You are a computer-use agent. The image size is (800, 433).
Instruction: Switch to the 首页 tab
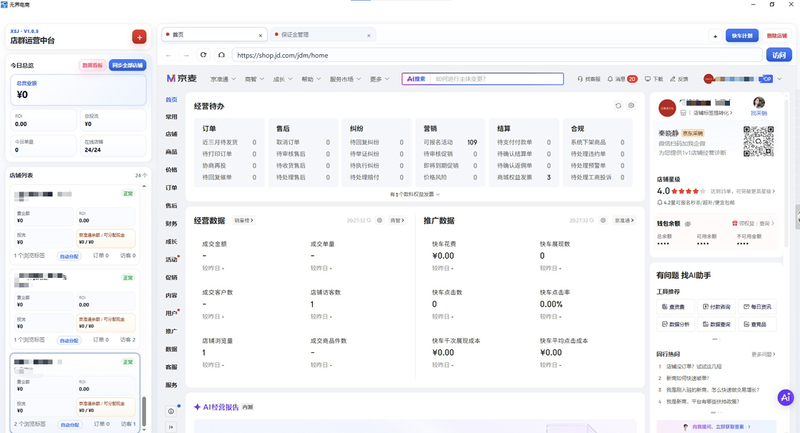click(x=214, y=35)
